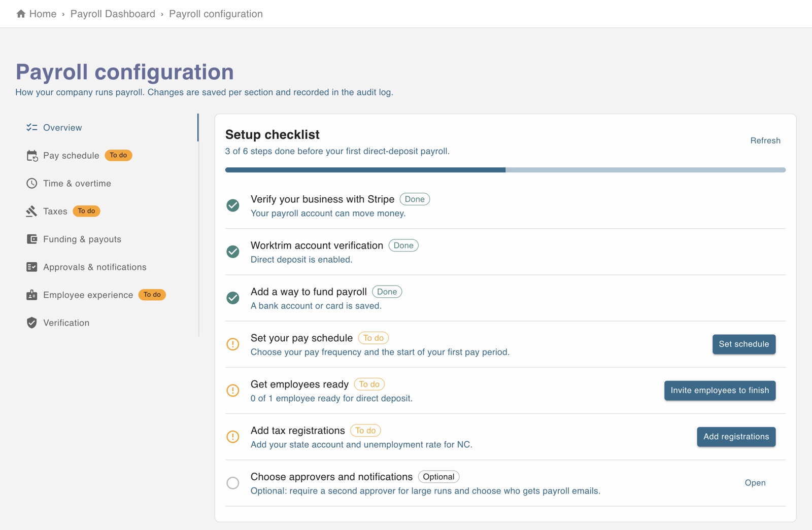Click the Funding & payouts wallet icon
Viewport: 812px width, 530px height.
point(32,239)
